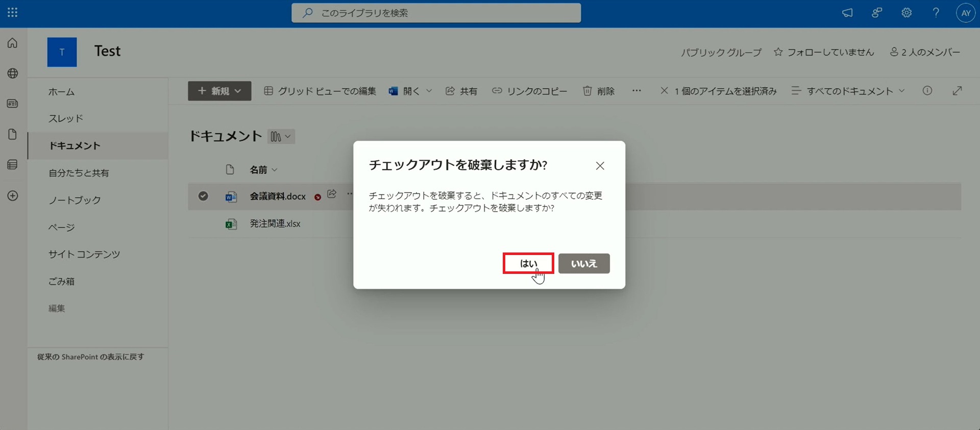Click the expand to full screen icon
The image size is (980, 430).
pos(957,91)
